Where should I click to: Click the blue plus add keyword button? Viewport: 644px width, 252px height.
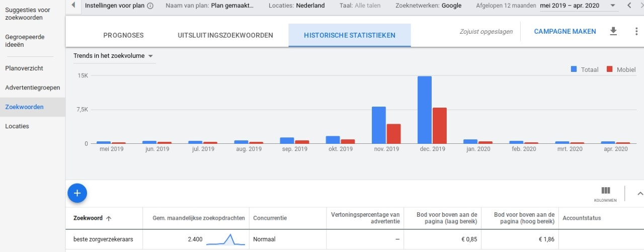tap(77, 193)
